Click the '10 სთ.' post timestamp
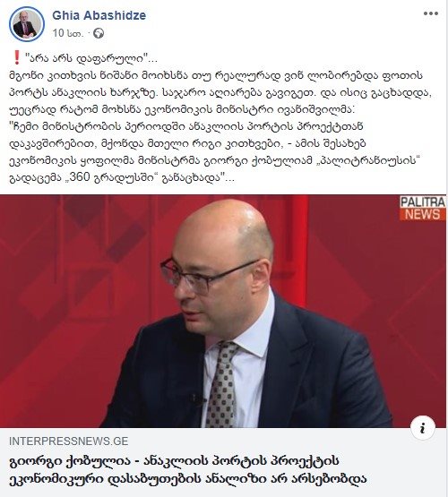This screenshot has width=448, height=497. coord(68,33)
